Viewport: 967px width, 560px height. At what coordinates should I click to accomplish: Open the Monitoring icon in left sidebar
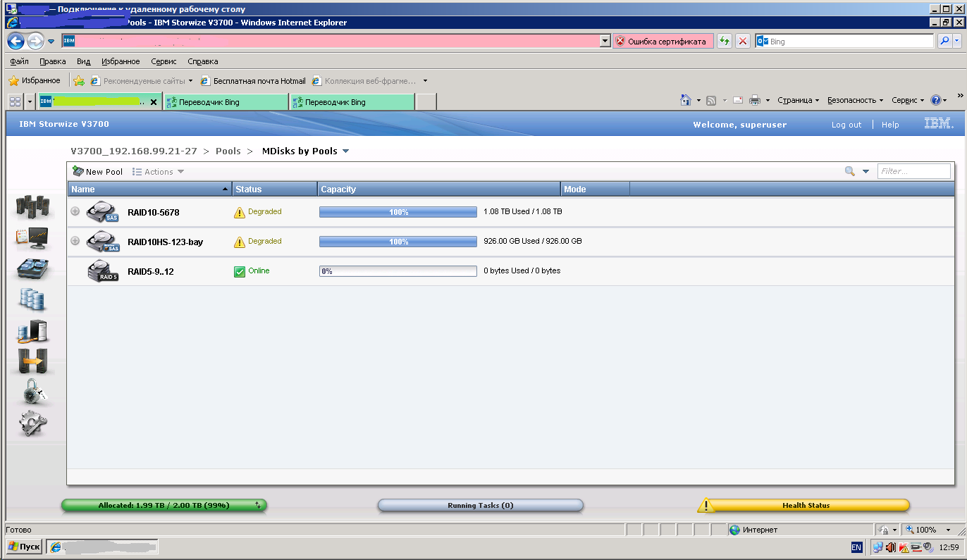point(32,239)
